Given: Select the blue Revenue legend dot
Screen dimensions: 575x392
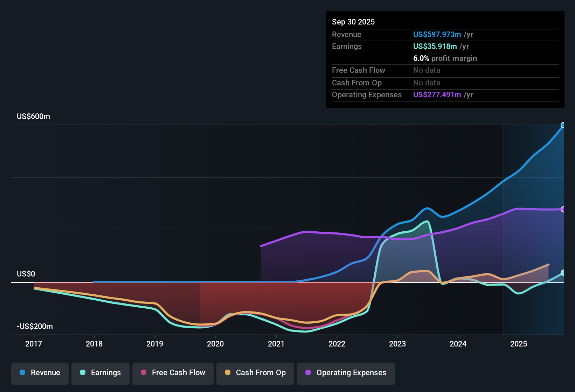Looking at the screenshot, I should (x=22, y=373).
